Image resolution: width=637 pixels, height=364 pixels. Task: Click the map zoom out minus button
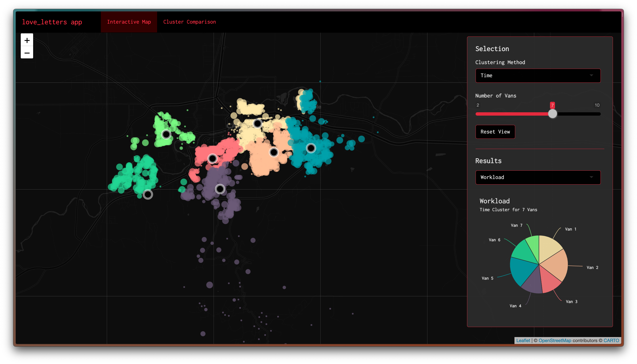tap(27, 53)
